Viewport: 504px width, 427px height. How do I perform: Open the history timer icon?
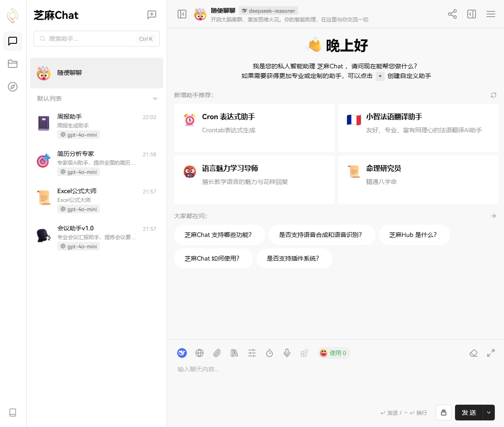point(269,353)
